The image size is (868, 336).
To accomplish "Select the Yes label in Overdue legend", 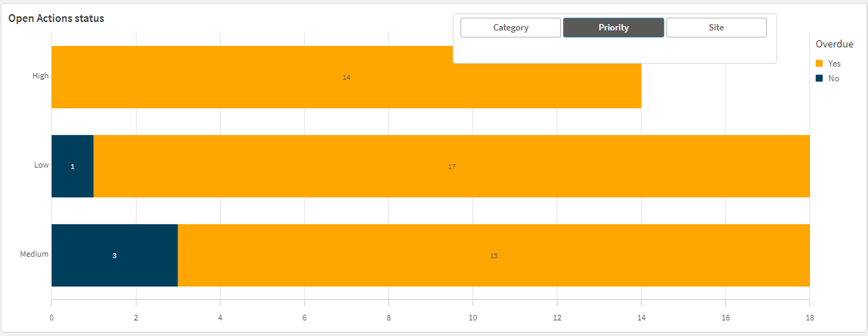I will point(834,64).
